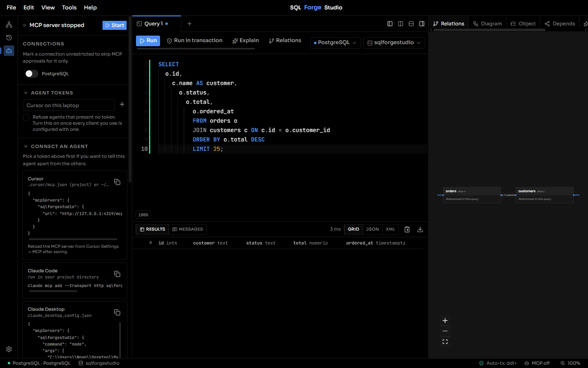Show the MESSAGES tab
Viewport: 588px width, 368px height.
[187, 229]
